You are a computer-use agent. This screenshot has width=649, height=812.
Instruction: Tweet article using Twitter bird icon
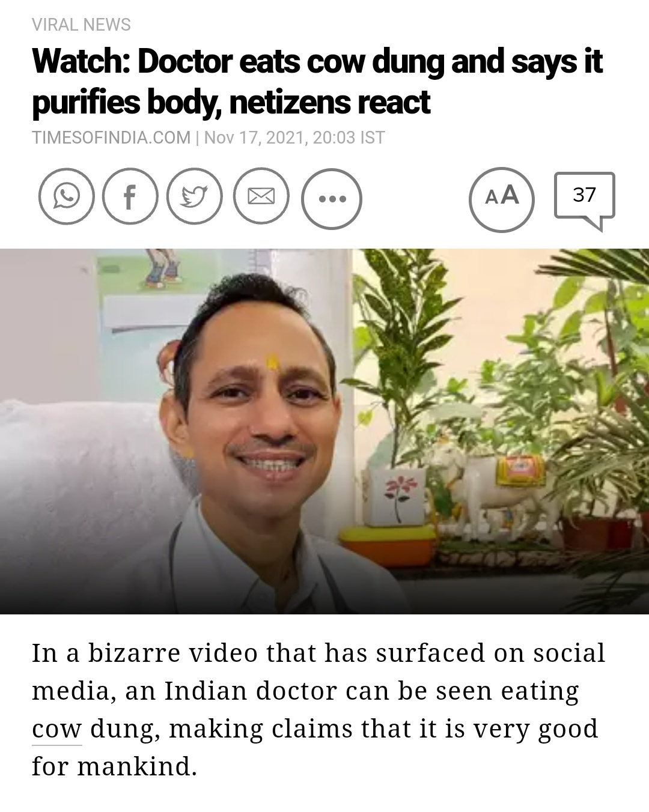pos(194,196)
